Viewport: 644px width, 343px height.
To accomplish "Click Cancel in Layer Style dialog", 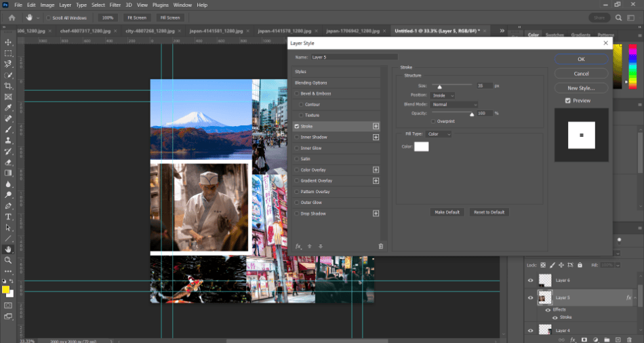I will [581, 73].
